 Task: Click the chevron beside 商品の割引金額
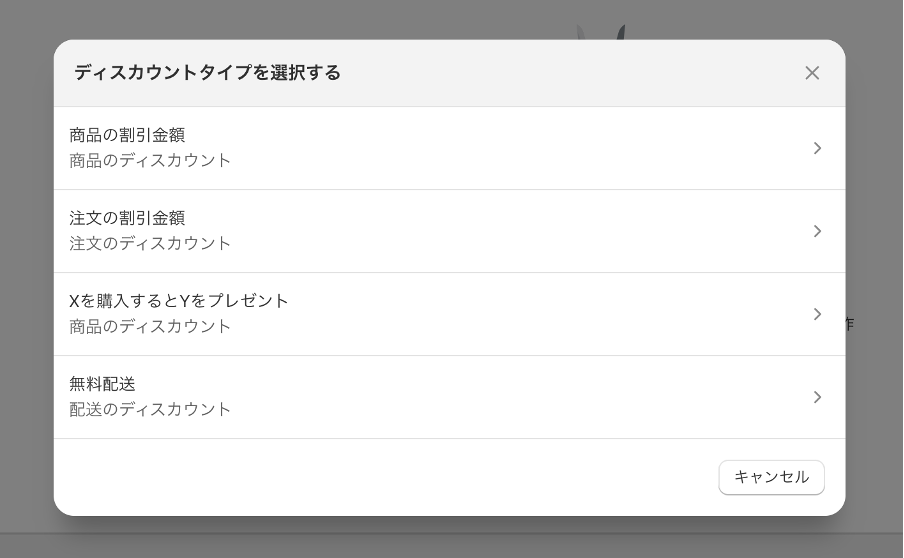click(817, 148)
